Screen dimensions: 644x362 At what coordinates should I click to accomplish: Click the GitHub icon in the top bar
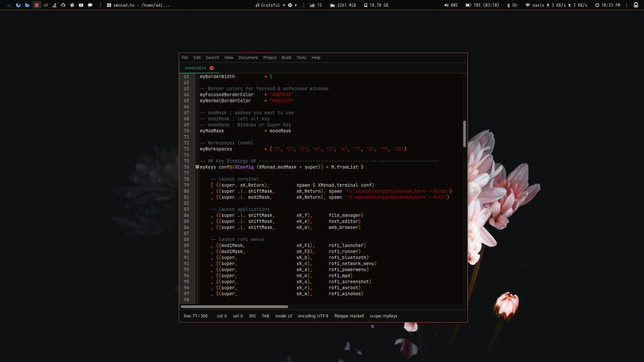63,5
